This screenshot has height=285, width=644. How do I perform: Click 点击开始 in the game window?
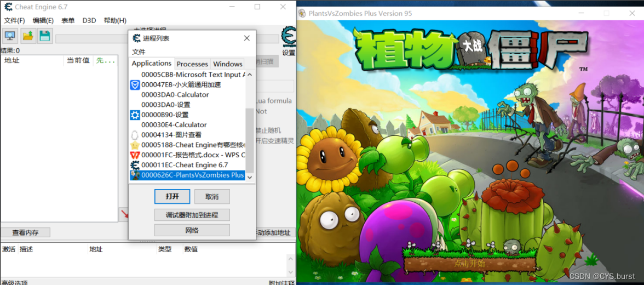coord(469,264)
